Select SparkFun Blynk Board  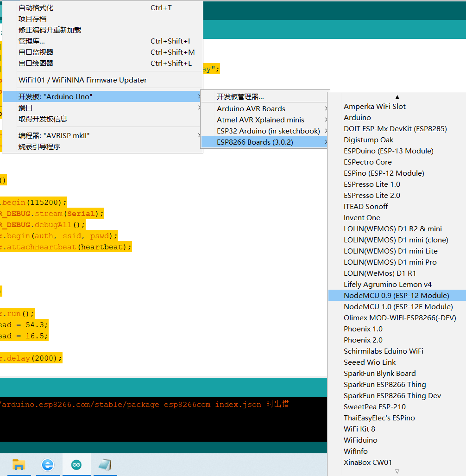397,374
